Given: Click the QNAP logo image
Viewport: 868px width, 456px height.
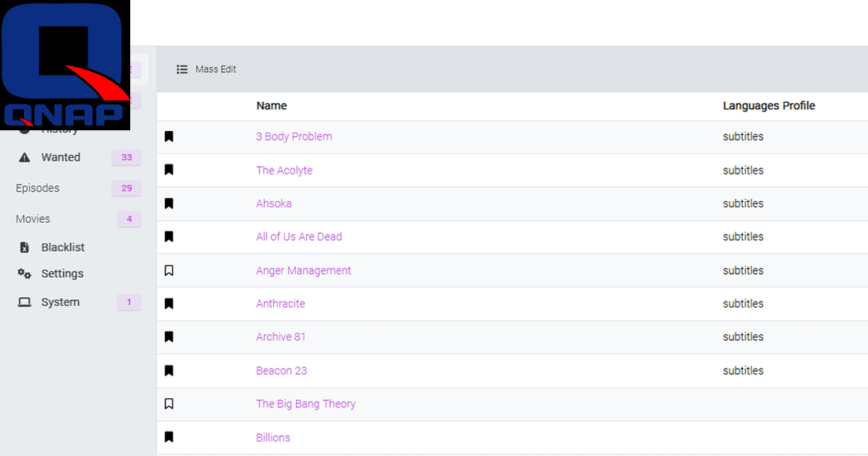Looking at the screenshot, I should (65, 65).
